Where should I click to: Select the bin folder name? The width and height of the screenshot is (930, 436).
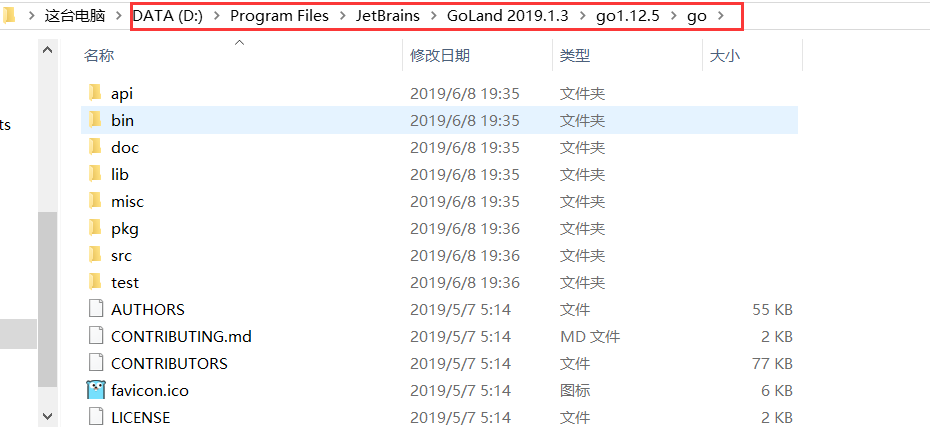click(122, 120)
